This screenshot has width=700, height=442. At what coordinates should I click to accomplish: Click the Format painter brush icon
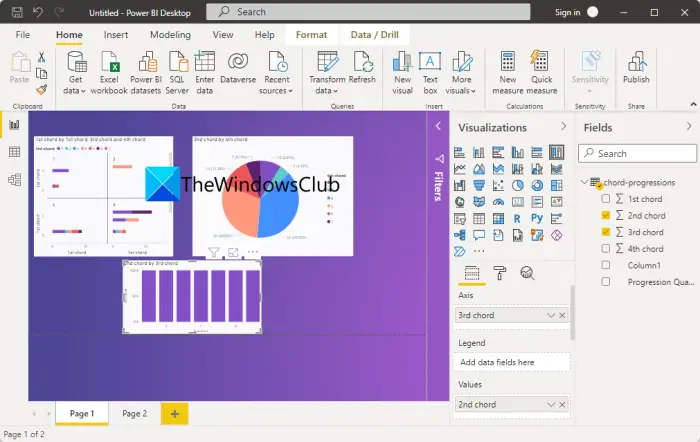click(42, 90)
